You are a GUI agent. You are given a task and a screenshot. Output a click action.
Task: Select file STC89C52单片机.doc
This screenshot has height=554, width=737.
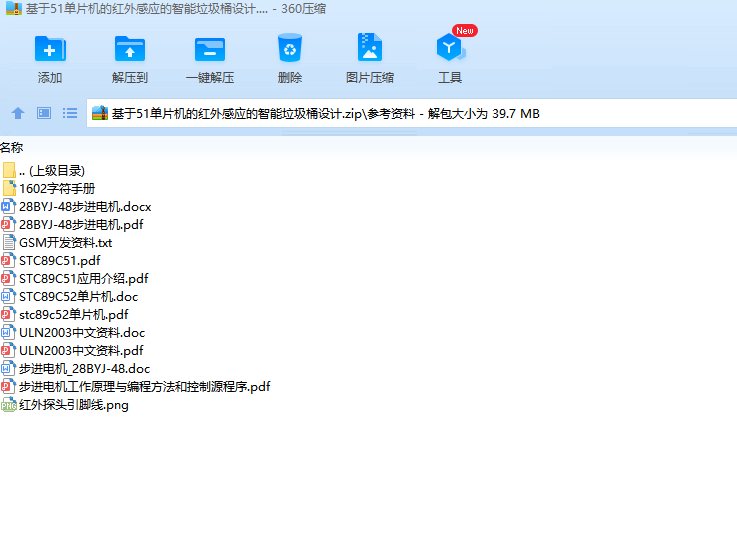click(x=70, y=297)
